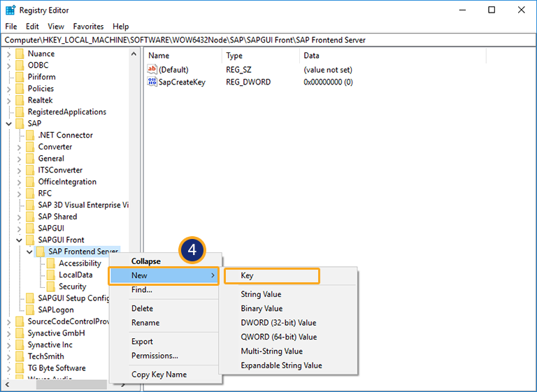Click the Registry Editor app icon in title bar

pyautogui.click(x=10, y=10)
